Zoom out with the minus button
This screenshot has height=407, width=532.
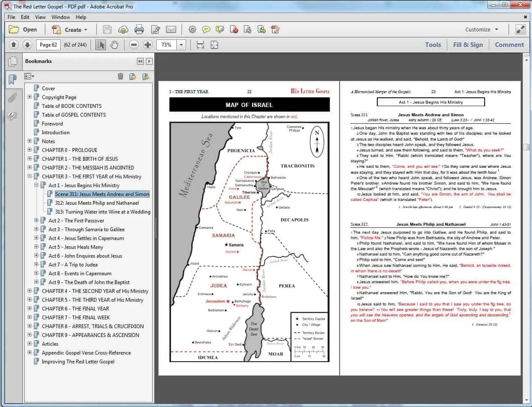[134, 44]
